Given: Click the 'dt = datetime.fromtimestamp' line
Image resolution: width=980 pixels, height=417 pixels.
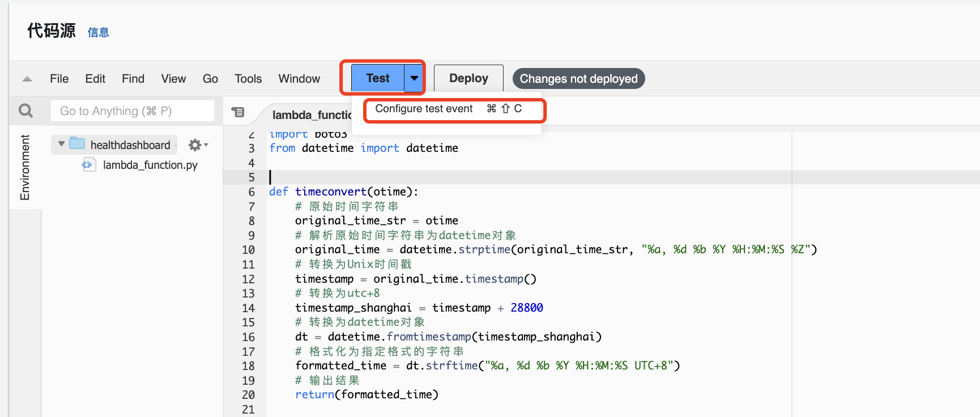Looking at the screenshot, I should (448, 337).
